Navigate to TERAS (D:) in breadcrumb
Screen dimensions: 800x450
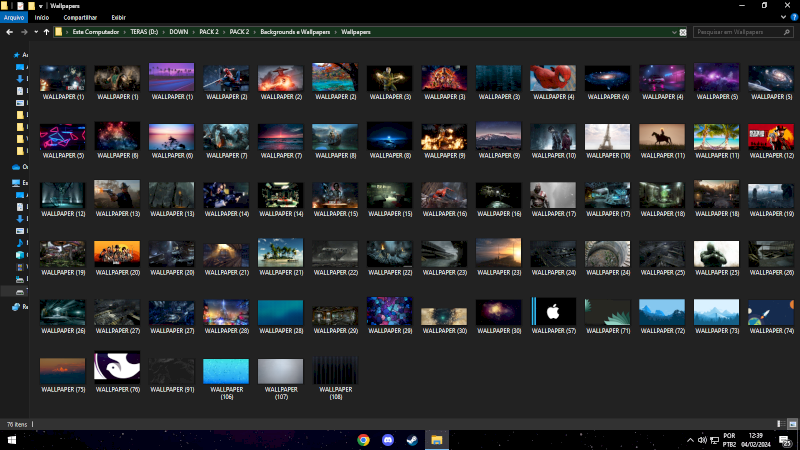(144, 32)
